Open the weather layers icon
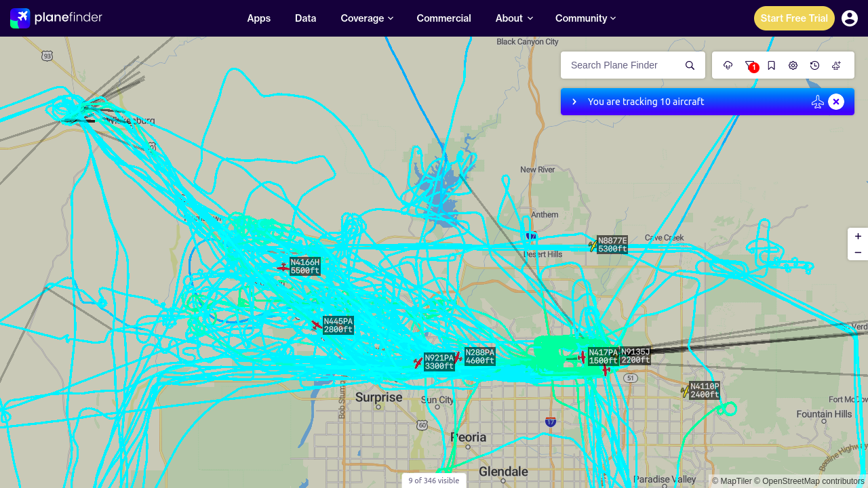The width and height of the screenshot is (868, 488). pyautogui.click(x=728, y=65)
